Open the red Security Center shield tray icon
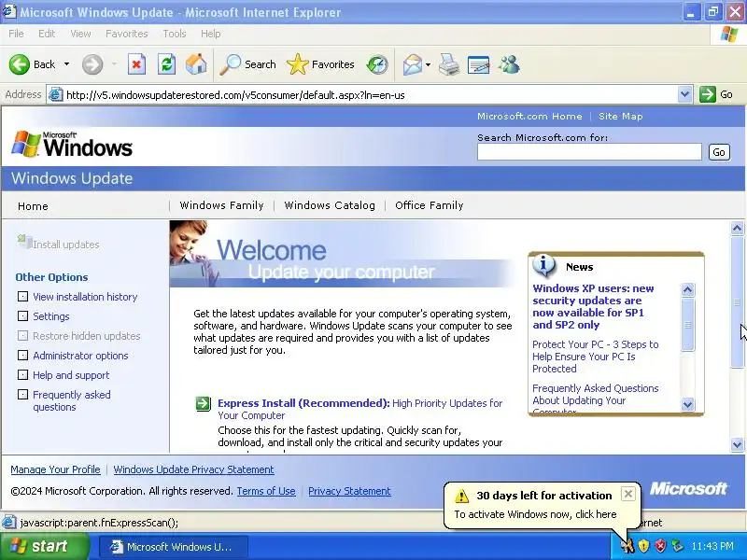 (660, 546)
